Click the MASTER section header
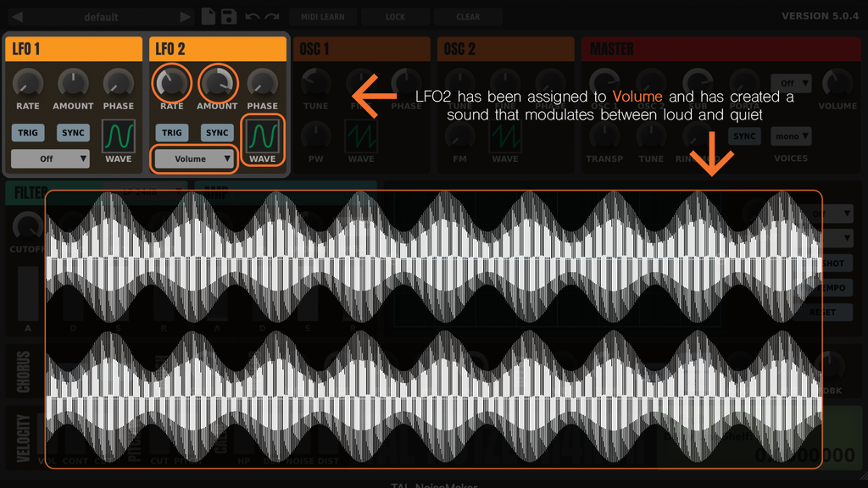 (721, 48)
